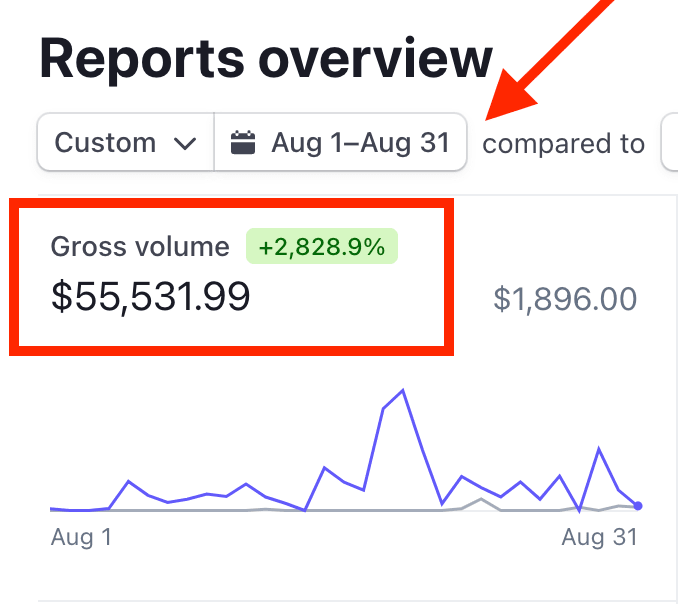Click the chevron arrow beside Custom

[x=185, y=143]
